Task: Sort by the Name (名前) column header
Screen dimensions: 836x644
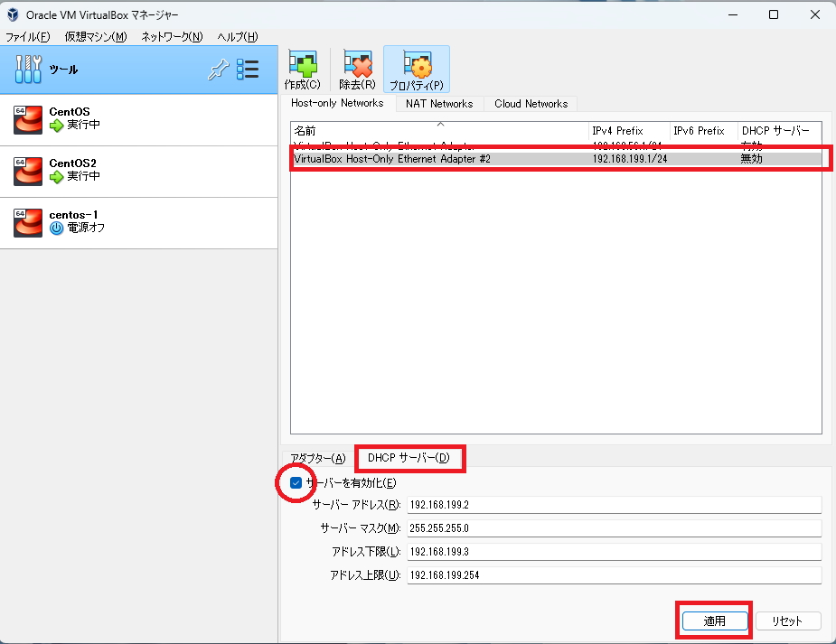Action: tap(440, 130)
